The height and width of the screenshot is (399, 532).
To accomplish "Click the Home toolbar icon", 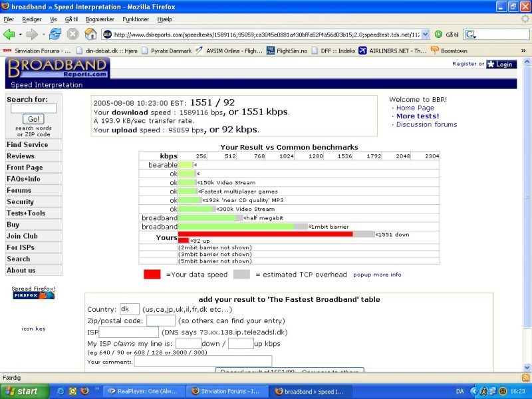I will [90, 34].
